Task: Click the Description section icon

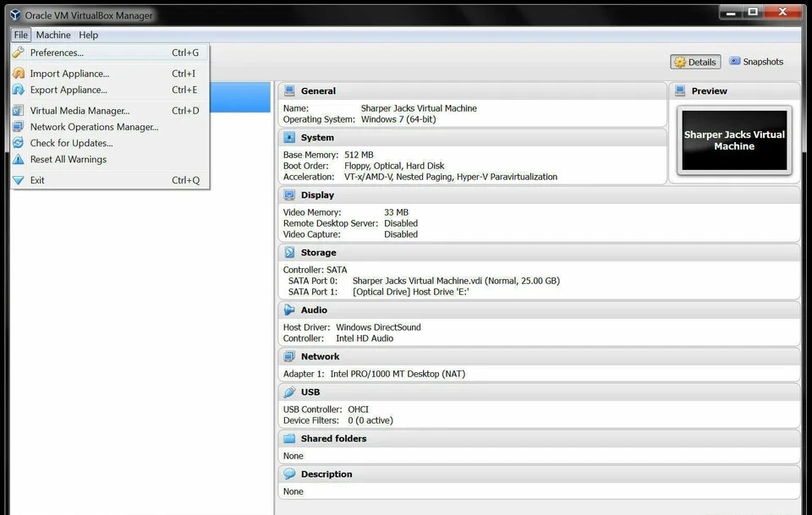Action: point(288,474)
